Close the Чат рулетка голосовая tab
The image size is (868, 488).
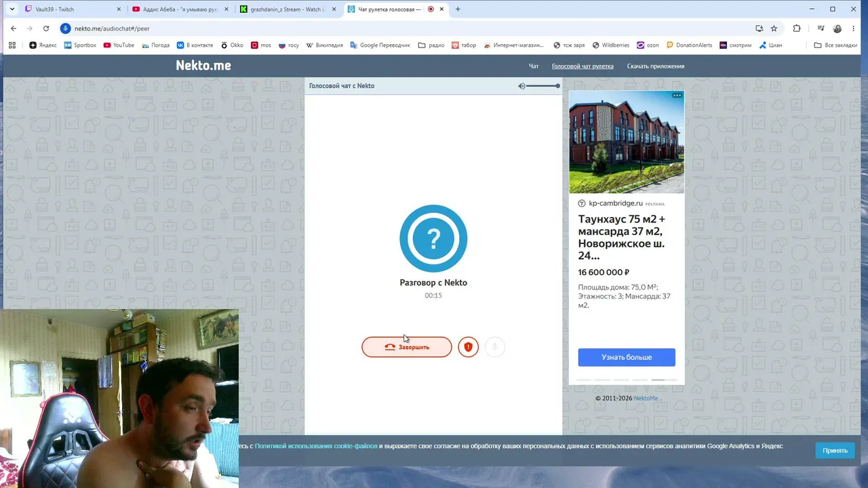(x=442, y=9)
